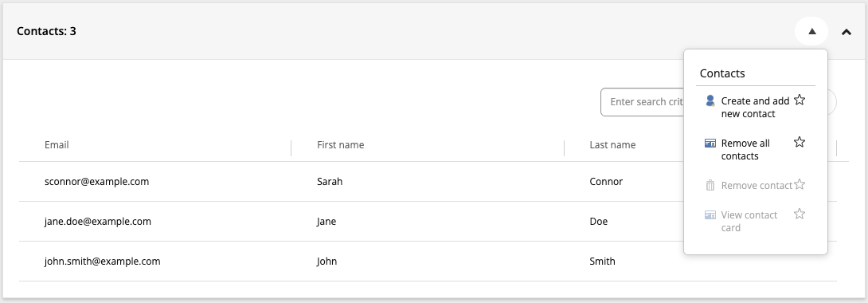Viewport: 868px width, 303px height.
Task: Open the Contacts actions menu triangle button
Action: 811,32
